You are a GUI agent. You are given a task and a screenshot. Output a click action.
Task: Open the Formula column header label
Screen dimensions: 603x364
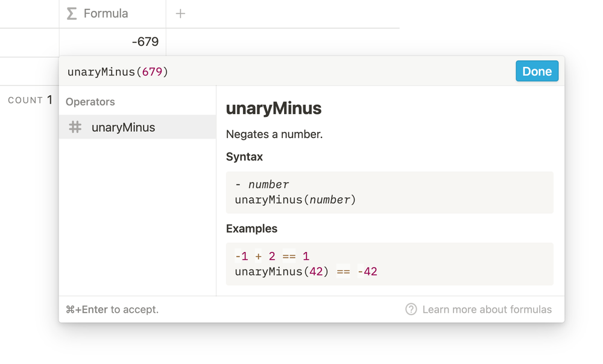point(106,13)
